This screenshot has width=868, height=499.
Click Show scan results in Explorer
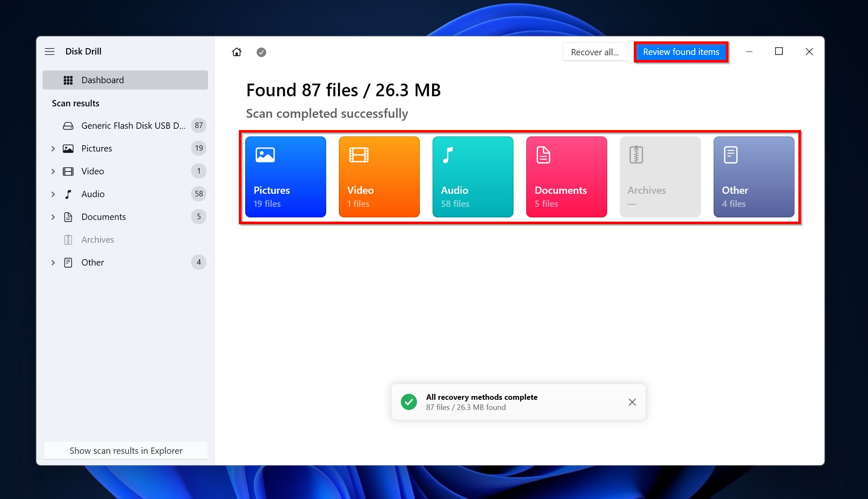tap(127, 450)
